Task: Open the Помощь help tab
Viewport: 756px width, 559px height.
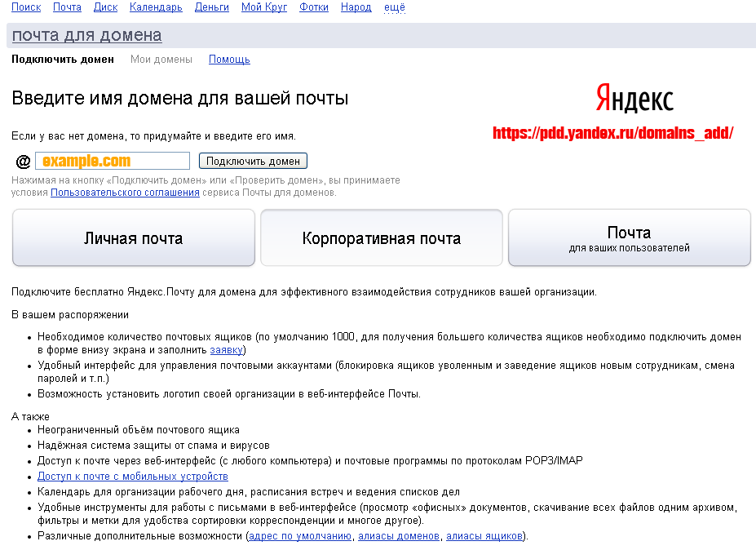Action: tap(229, 60)
